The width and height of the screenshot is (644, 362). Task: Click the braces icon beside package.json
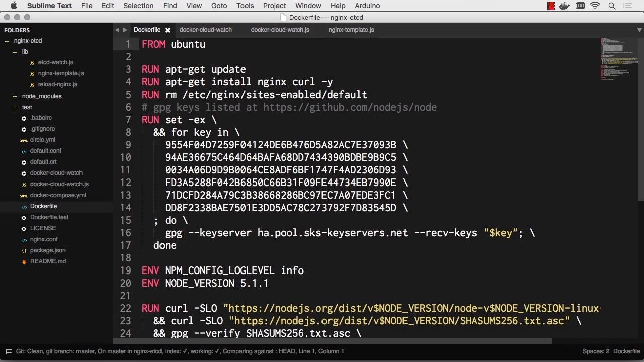point(24,251)
